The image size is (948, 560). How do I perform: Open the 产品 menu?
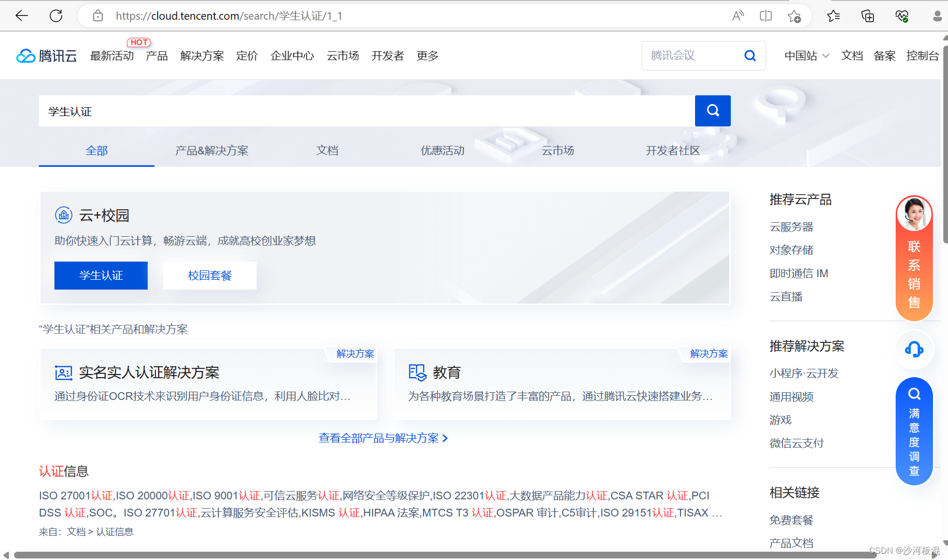click(157, 55)
